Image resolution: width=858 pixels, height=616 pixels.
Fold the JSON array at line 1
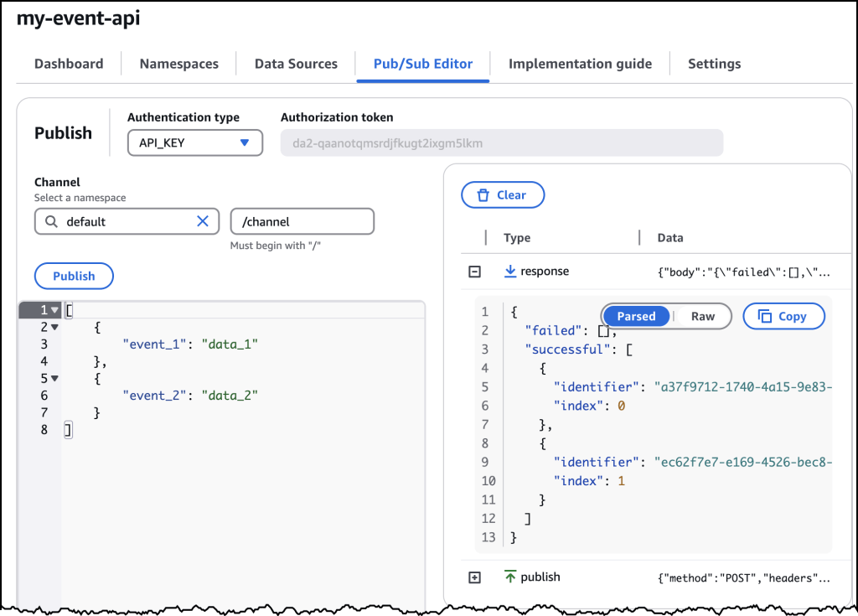[54, 310]
